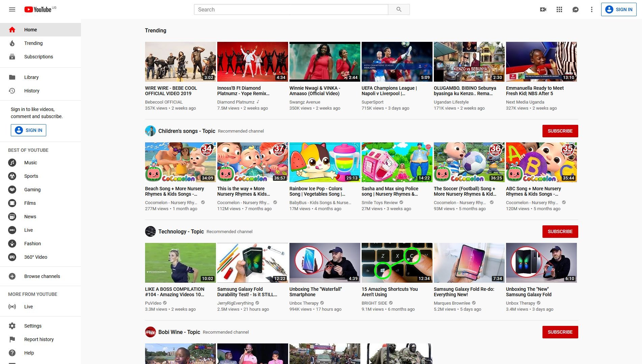Open the Marques Brownlee channel name
642x364 pixels.
coord(452,303)
